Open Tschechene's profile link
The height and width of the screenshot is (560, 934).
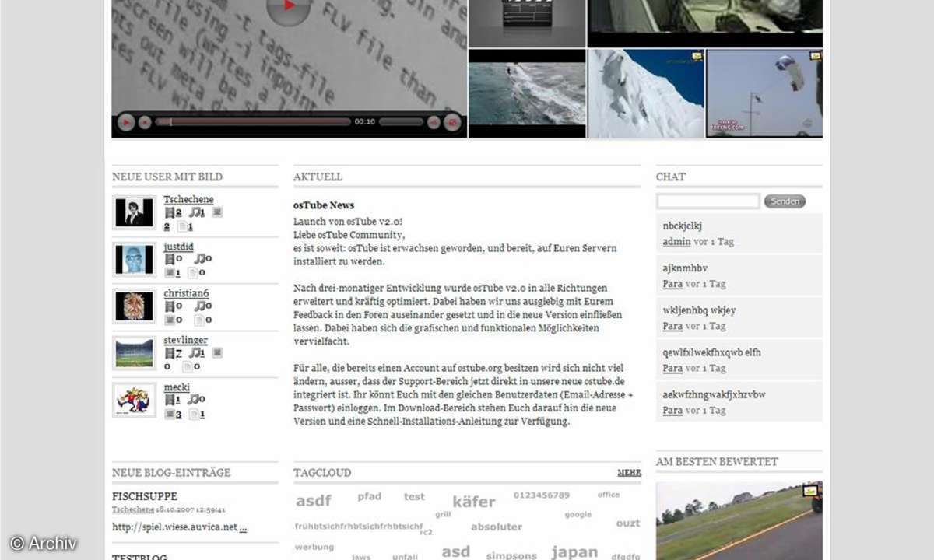point(188,199)
